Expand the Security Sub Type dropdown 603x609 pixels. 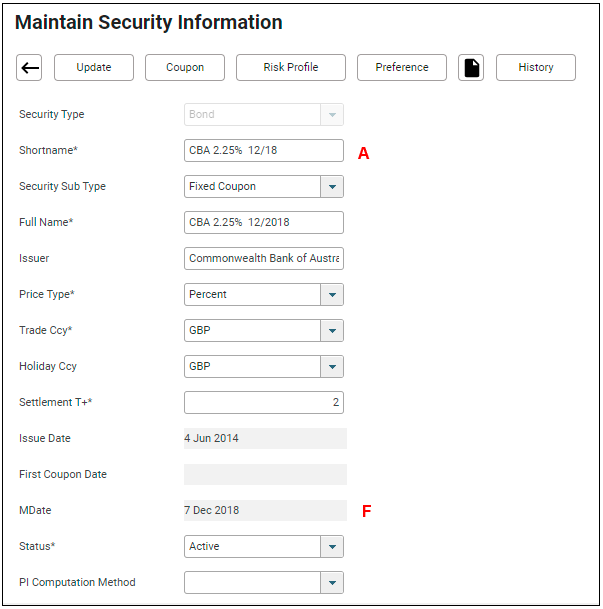click(332, 187)
